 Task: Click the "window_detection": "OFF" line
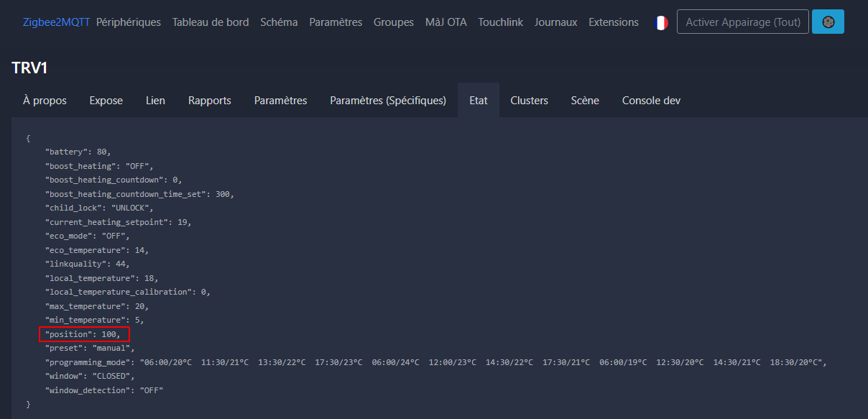click(104, 390)
